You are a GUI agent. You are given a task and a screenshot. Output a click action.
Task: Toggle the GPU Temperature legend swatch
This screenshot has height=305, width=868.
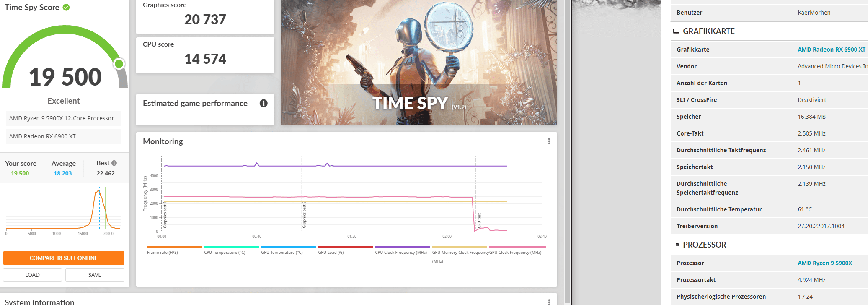pos(288,247)
